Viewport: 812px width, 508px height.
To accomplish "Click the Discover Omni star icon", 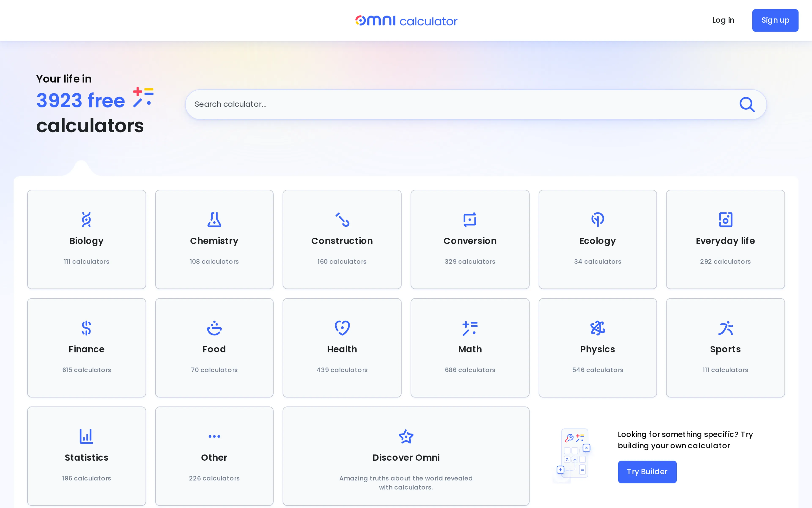I will pyautogui.click(x=406, y=436).
